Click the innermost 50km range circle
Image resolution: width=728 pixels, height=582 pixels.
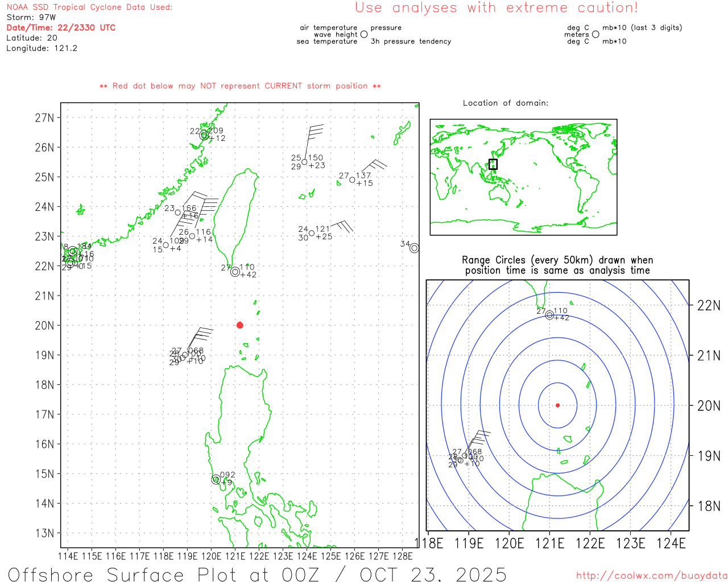point(557,405)
